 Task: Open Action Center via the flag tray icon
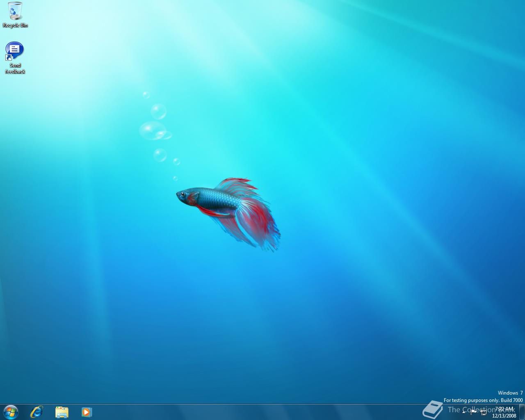pos(473,412)
